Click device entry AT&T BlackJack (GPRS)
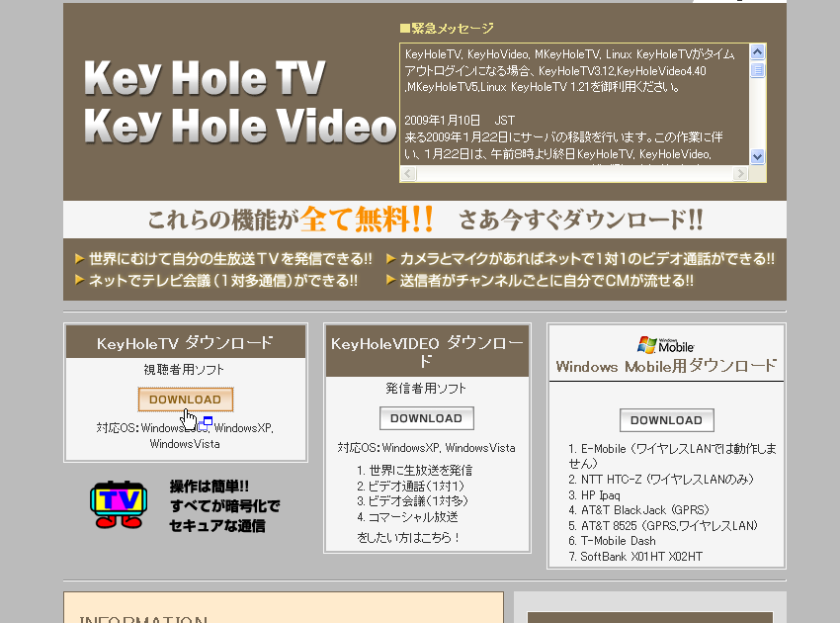The image size is (840, 623). [x=638, y=510]
